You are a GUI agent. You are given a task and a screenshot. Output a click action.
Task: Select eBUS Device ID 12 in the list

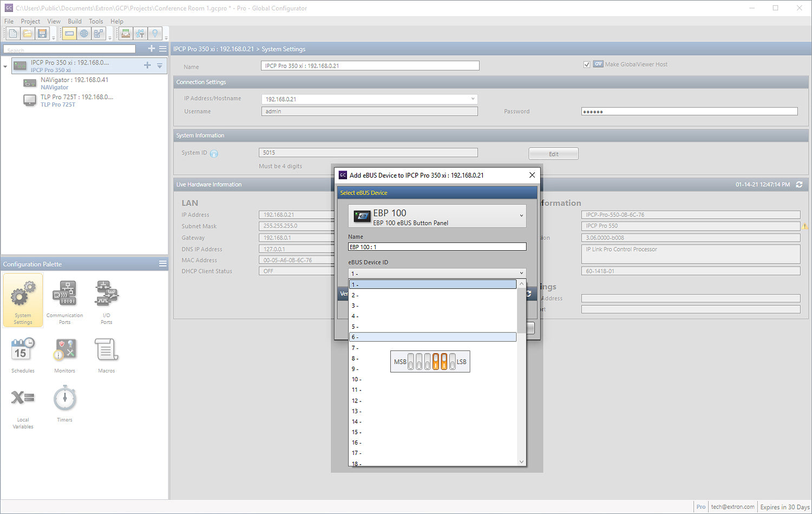point(433,401)
